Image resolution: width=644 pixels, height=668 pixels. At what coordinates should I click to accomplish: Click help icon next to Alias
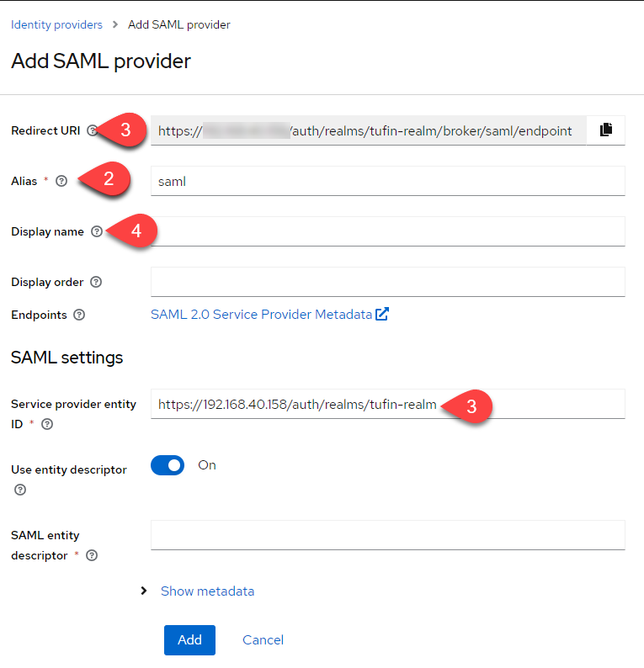click(x=61, y=181)
